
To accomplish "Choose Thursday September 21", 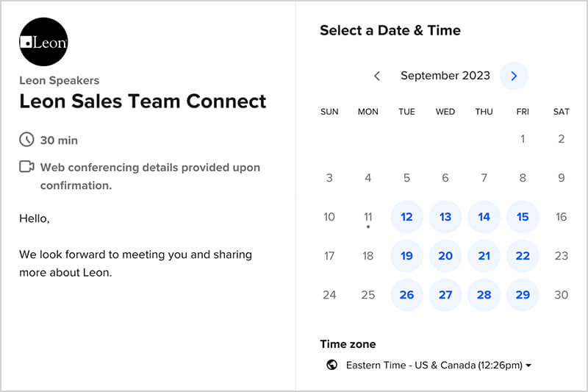I will tap(484, 256).
